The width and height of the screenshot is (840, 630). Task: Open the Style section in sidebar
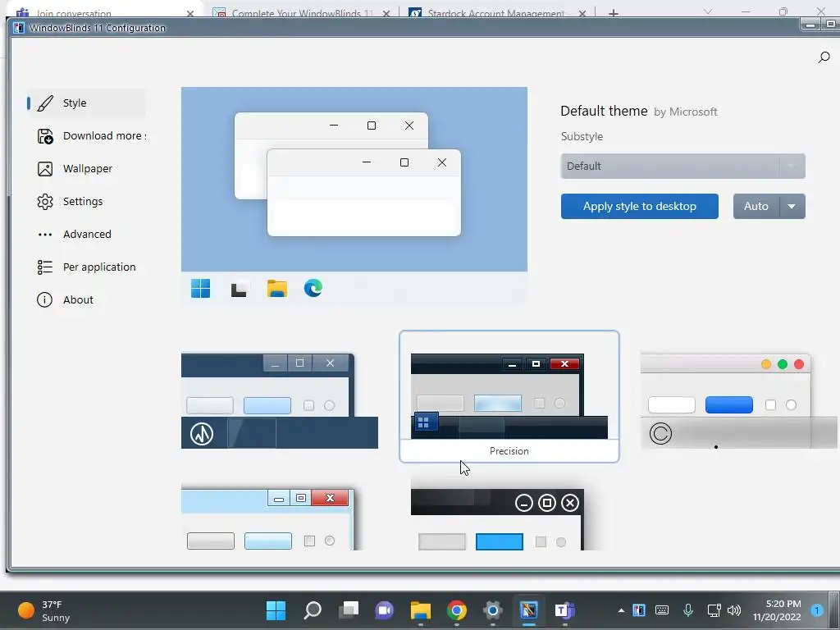87,103
